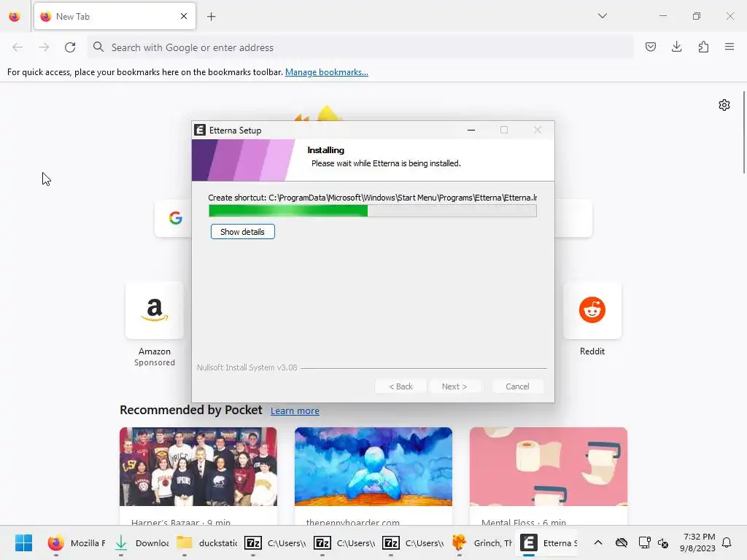Click the Etterna Setup title bar icon
The width and height of the screenshot is (747, 560).
coord(200,130)
